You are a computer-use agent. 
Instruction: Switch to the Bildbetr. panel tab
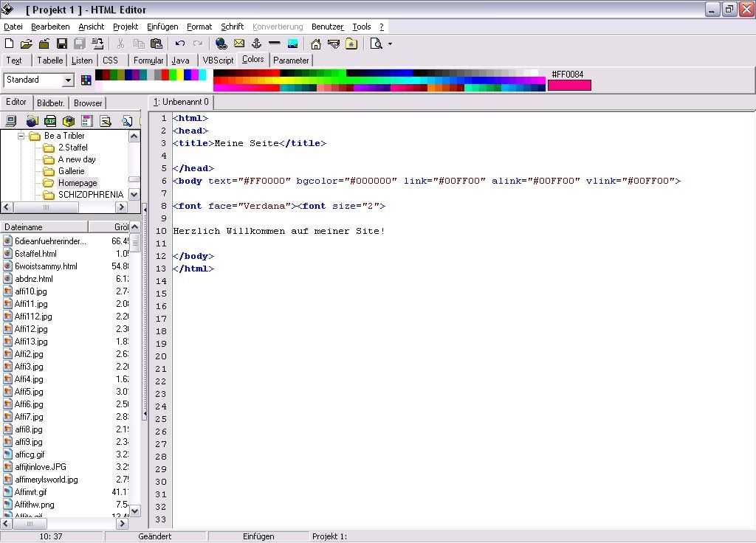(51, 103)
